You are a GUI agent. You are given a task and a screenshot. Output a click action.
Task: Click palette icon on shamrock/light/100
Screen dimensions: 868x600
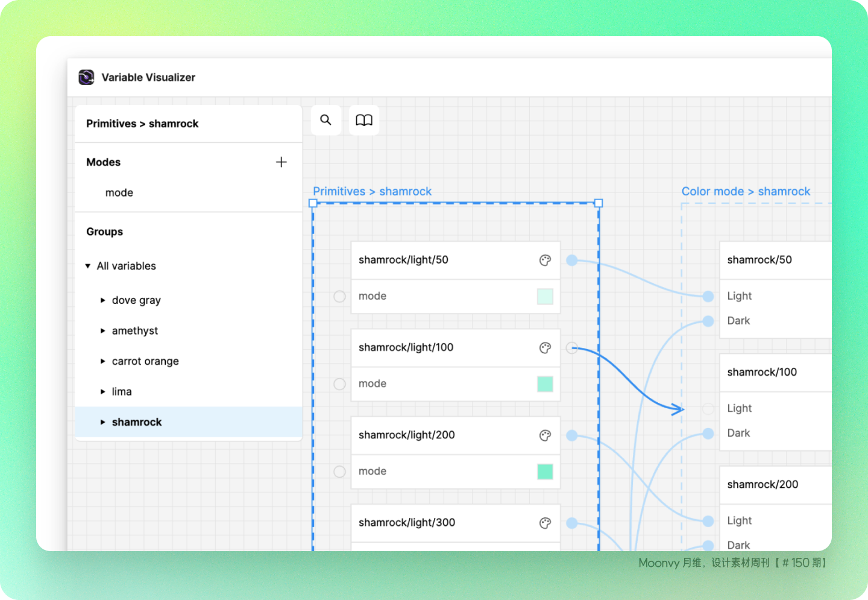pos(545,348)
